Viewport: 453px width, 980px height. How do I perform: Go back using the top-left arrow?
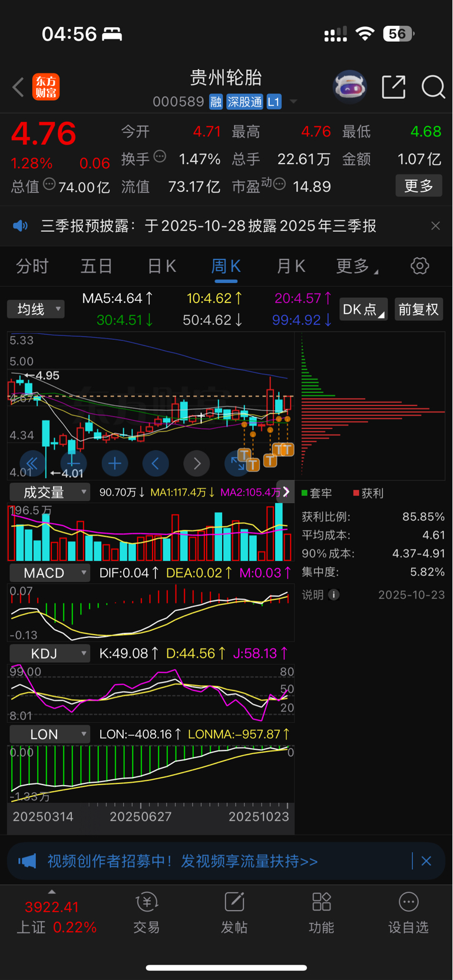pos(18,87)
